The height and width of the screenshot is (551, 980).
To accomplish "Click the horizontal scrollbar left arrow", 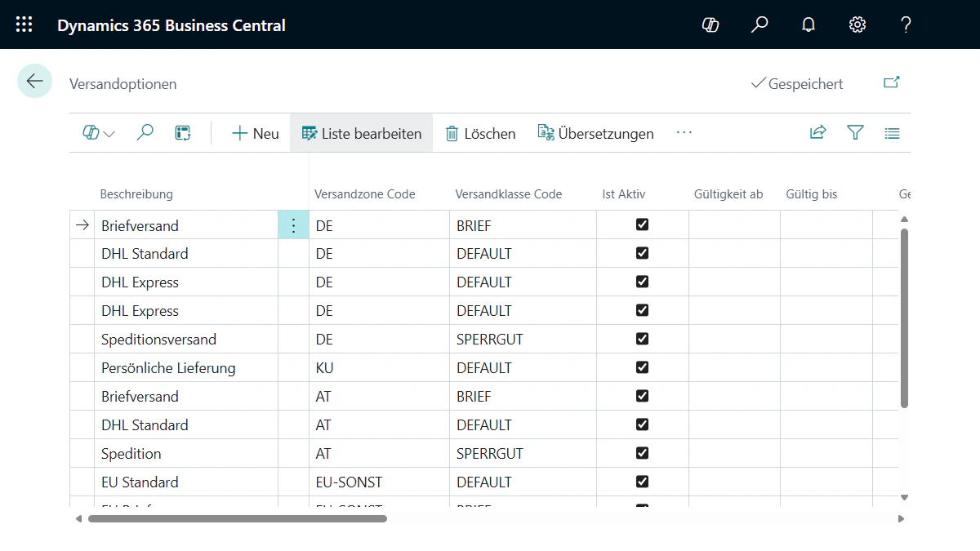I will click(x=78, y=518).
